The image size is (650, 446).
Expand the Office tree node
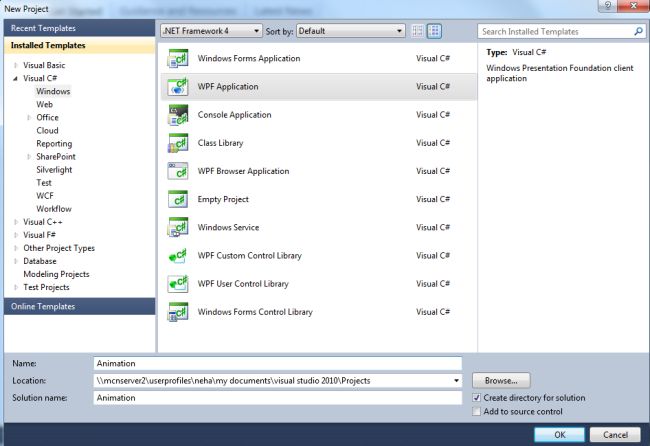[29, 118]
